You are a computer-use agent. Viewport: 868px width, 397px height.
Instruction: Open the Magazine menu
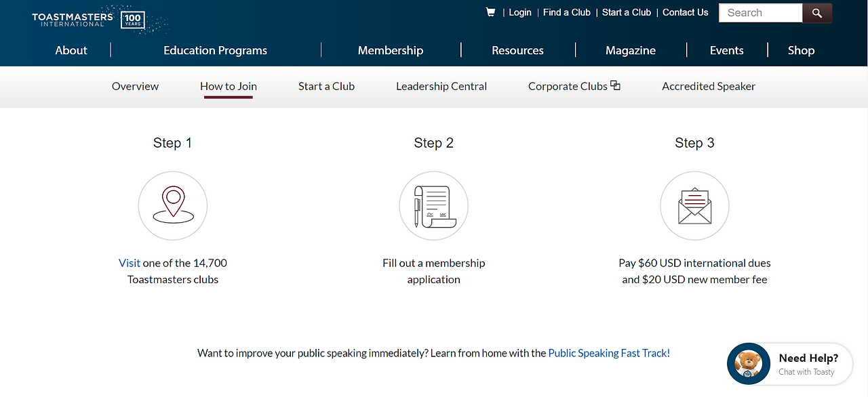coord(631,50)
